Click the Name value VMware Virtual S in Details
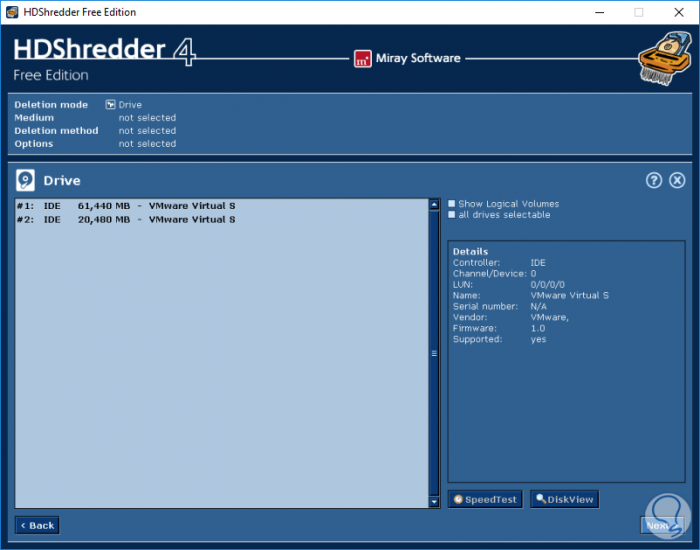The image size is (700, 550). (x=569, y=295)
